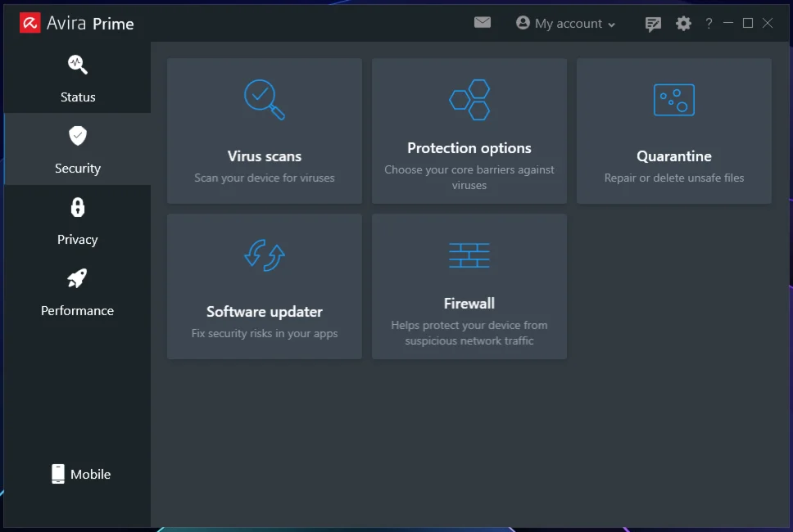Open the mail messages envelope icon

483,23
